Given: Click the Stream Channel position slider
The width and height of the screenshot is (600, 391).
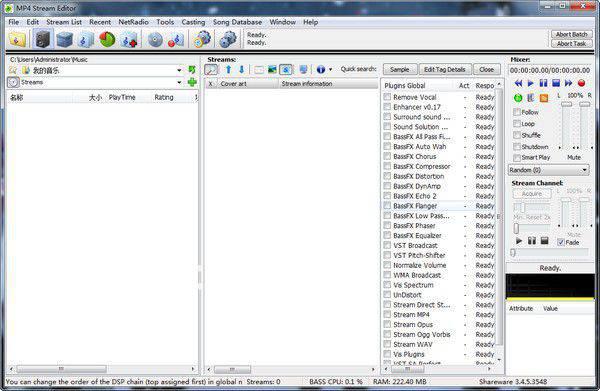Looking at the screenshot, I should point(549,252).
